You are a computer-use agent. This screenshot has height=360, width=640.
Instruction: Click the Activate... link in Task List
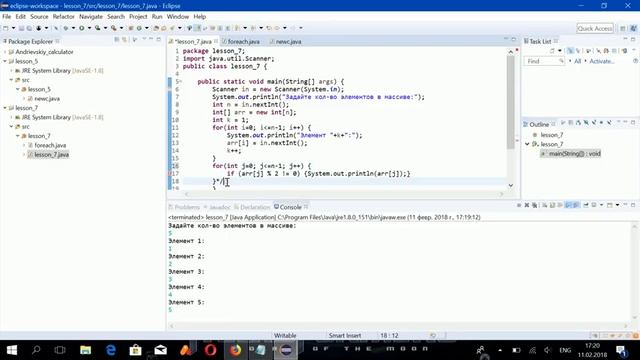[602, 61]
